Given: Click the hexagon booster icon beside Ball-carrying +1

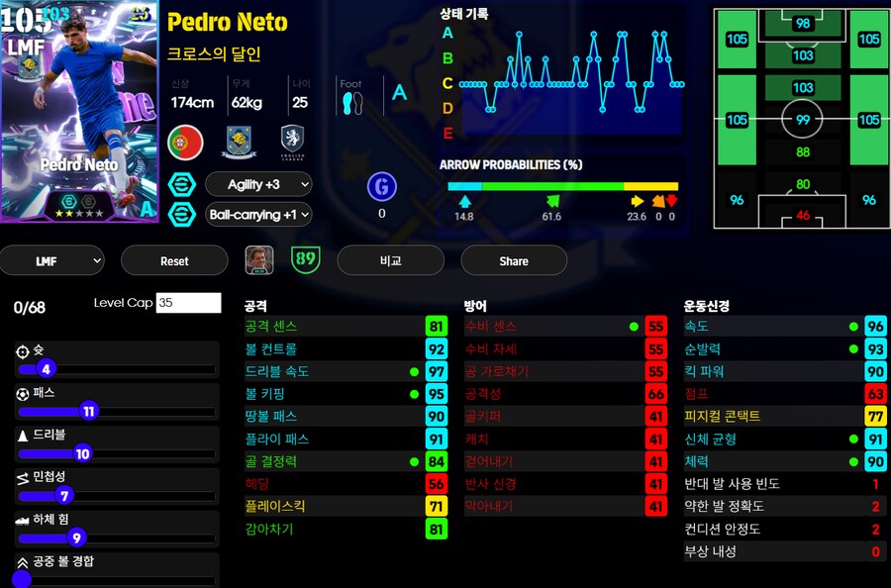Looking at the screenshot, I should (182, 214).
